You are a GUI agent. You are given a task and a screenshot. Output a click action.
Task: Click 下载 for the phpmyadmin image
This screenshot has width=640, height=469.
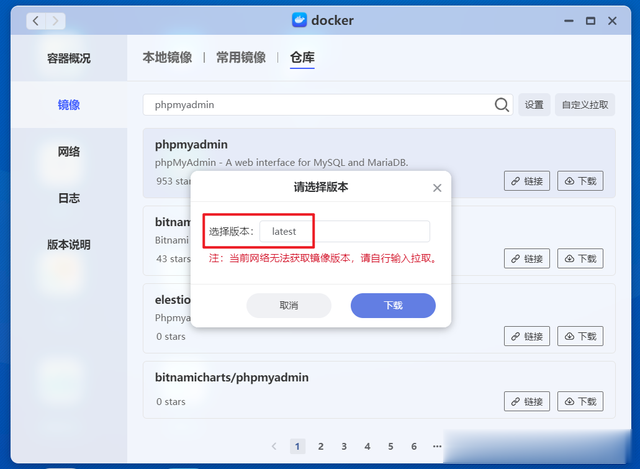click(580, 181)
